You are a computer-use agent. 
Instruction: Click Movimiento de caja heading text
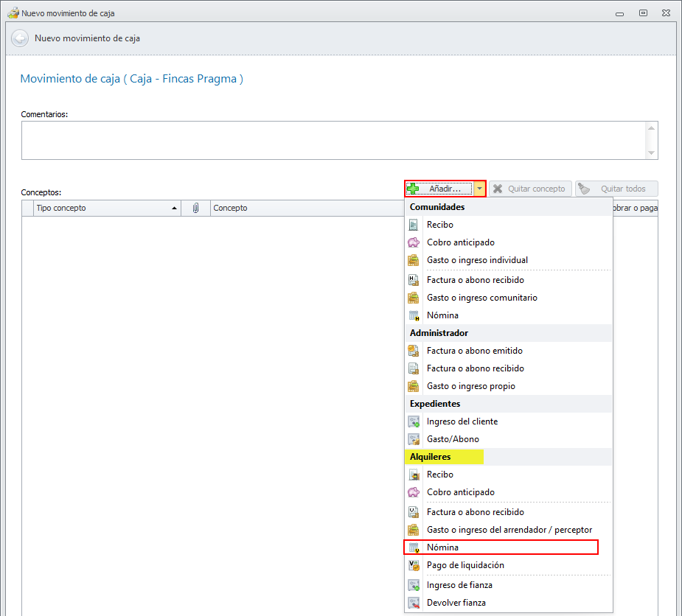click(x=132, y=79)
